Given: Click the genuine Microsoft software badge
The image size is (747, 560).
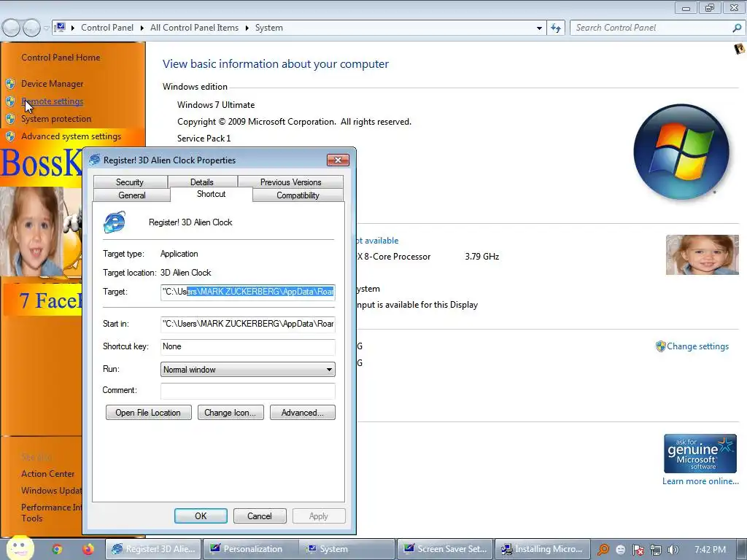Looking at the screenshot, I should tap(700, 454).
